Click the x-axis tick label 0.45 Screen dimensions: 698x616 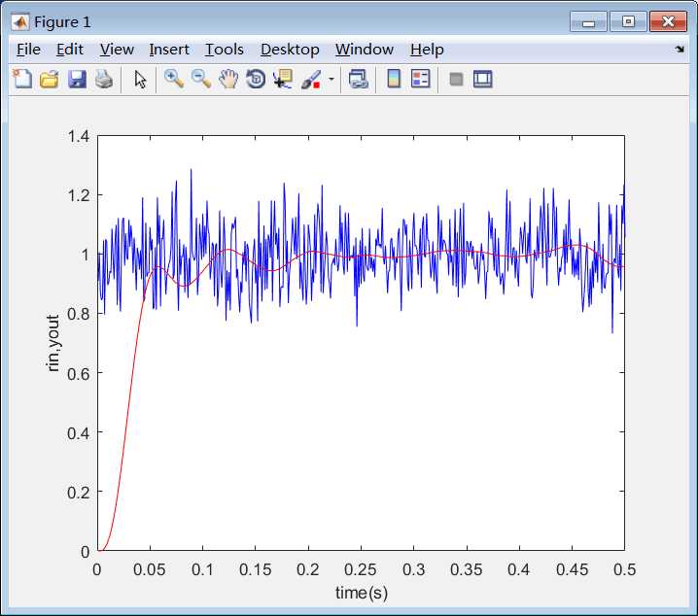[572, 569]
